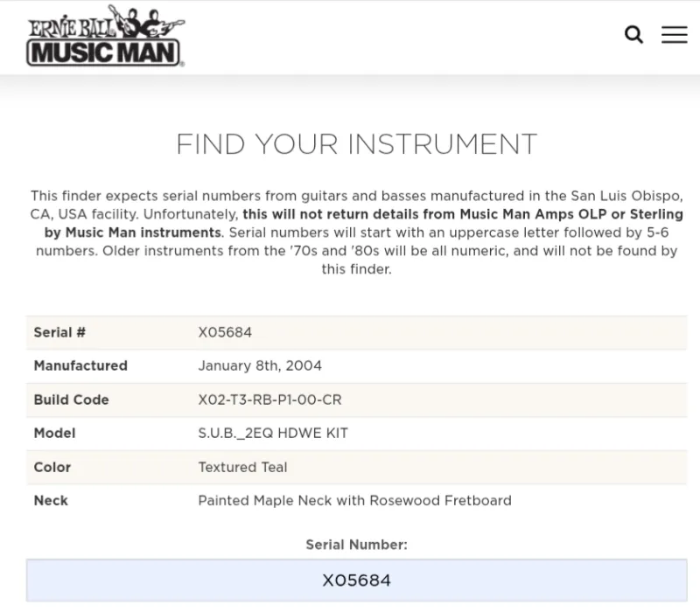Click the bold Music Man Amps notice text
The width and height of the screenshot is (700, 612).
pos(363,223)
